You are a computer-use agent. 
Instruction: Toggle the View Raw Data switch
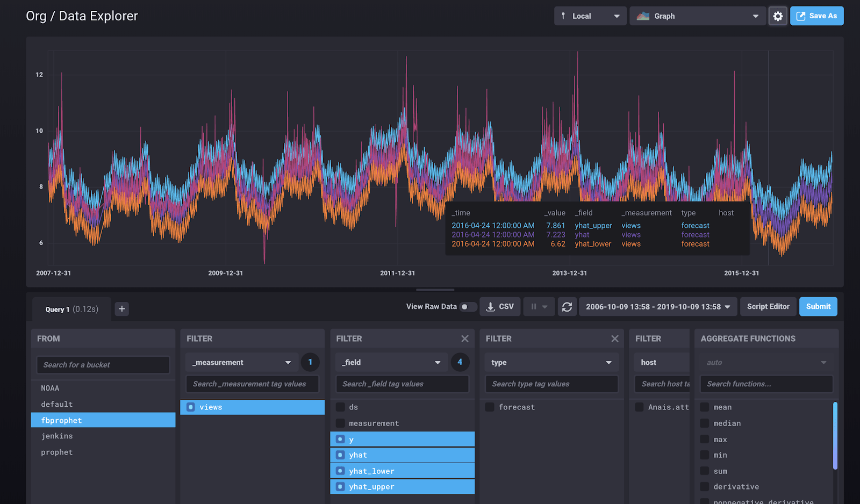[468, 307]
